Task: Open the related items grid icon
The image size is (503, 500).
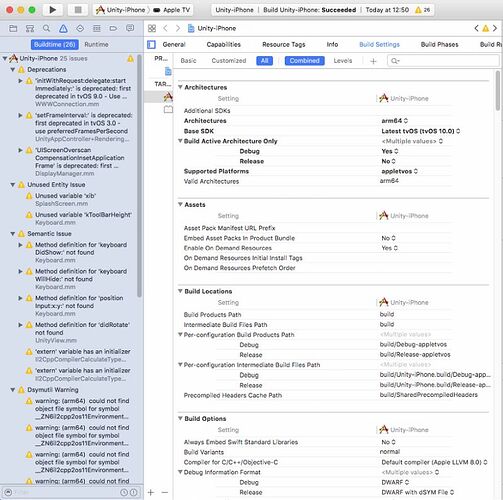Action: click(x=152, y=28)
